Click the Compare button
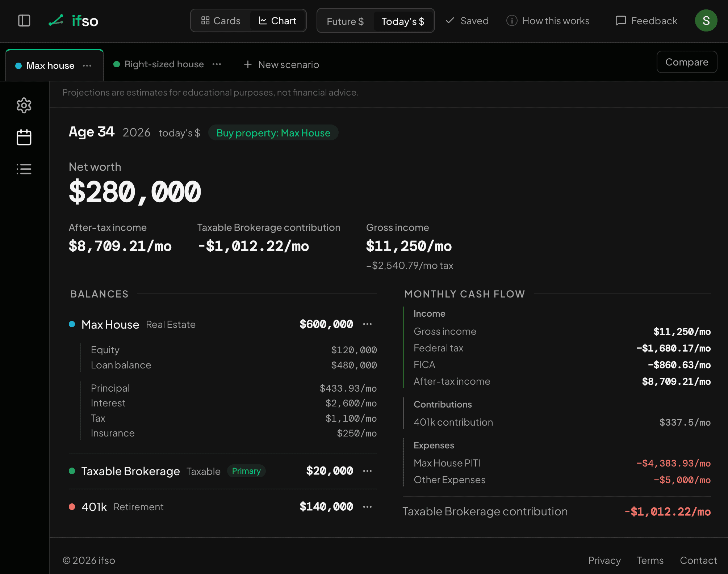Image resolution: width=728 pixels, height=574 pixels. pyautogui.click(x=687, y=62)
